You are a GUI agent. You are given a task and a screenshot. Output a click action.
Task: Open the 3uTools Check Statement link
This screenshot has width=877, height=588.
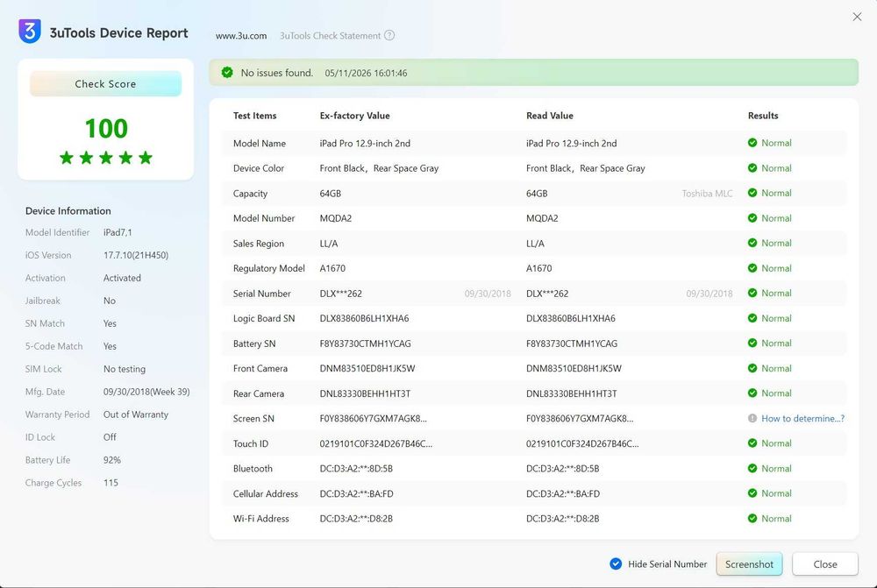click(x=330, y=36)
